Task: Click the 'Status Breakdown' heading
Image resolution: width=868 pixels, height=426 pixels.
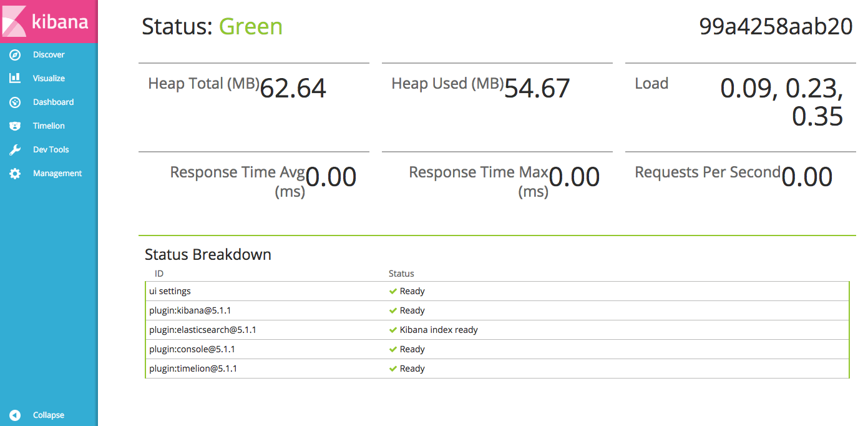Action: (208, 254)
